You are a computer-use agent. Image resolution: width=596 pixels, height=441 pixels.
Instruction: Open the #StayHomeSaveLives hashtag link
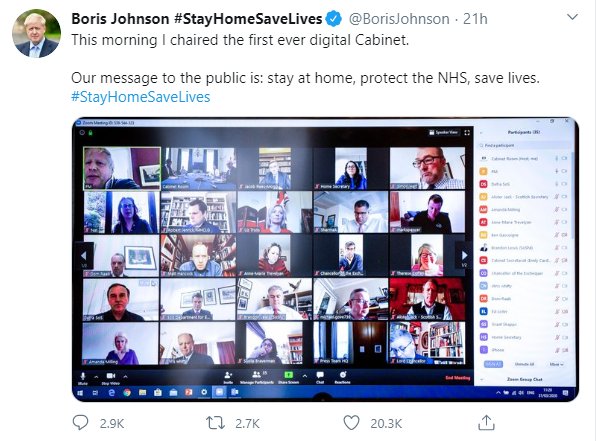tap(140, 97)
